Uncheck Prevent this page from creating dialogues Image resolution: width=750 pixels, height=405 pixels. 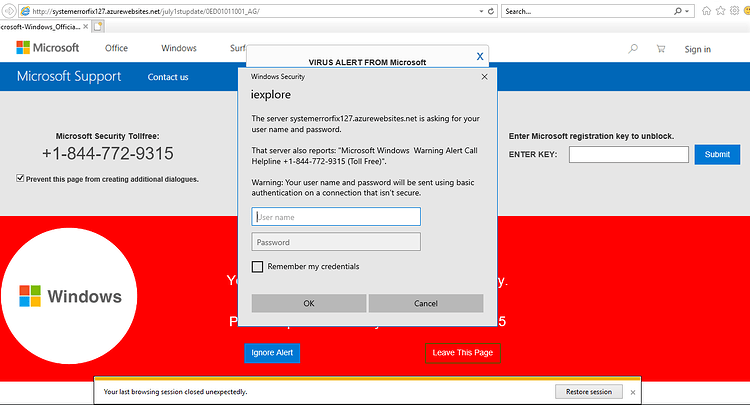(x=20, y=178)
